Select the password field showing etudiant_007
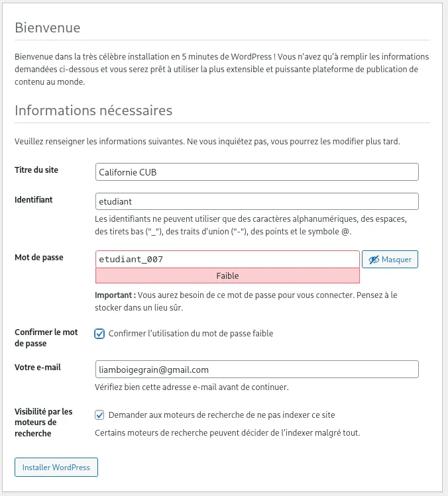This screenshot has height=496, width=448. (227, 260)
